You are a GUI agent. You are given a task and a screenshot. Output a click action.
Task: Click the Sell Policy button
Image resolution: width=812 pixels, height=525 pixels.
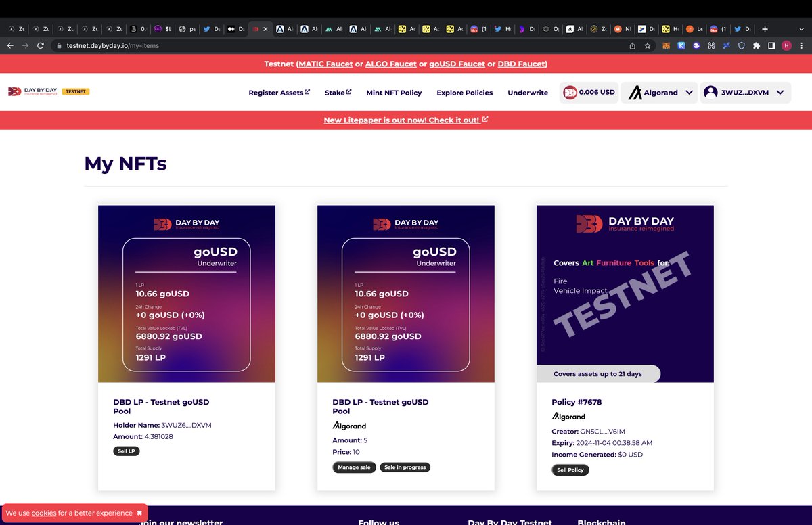point(570,470)
